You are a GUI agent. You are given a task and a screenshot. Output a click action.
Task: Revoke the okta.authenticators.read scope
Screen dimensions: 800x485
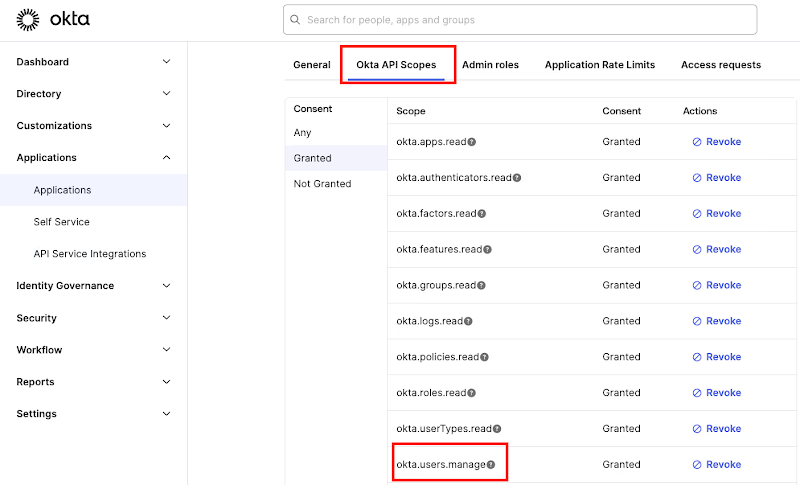tap(717, 177)
